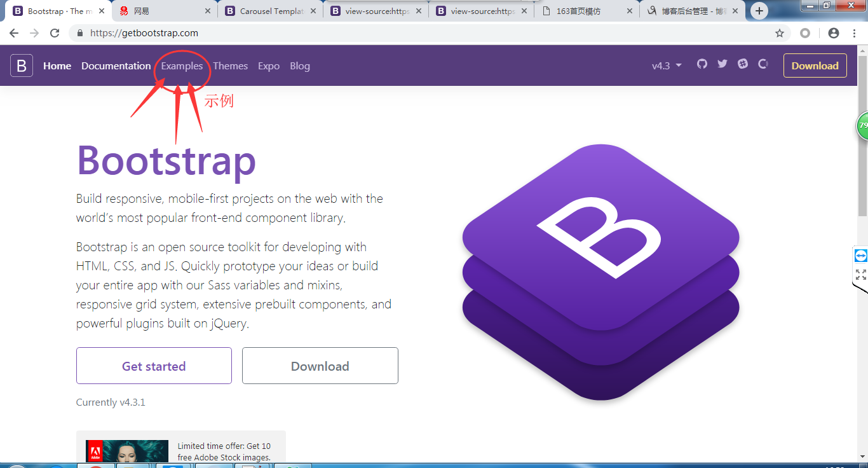Click the large Bootstrap heading

click(166, 160)
